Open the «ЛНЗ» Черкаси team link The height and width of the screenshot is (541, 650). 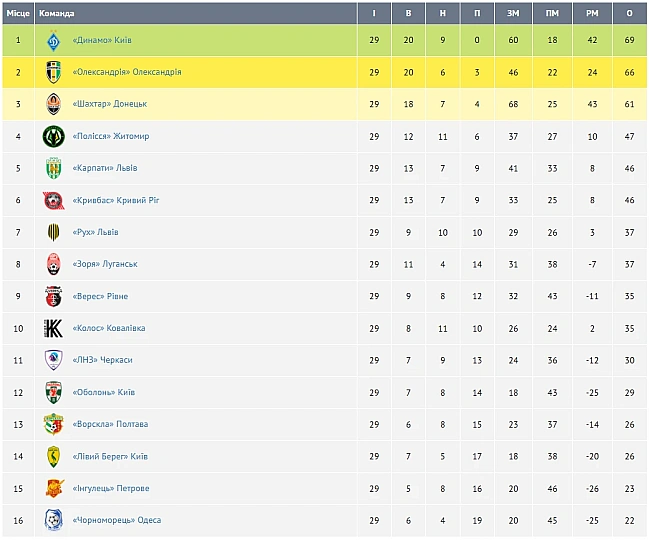[102, 360]
